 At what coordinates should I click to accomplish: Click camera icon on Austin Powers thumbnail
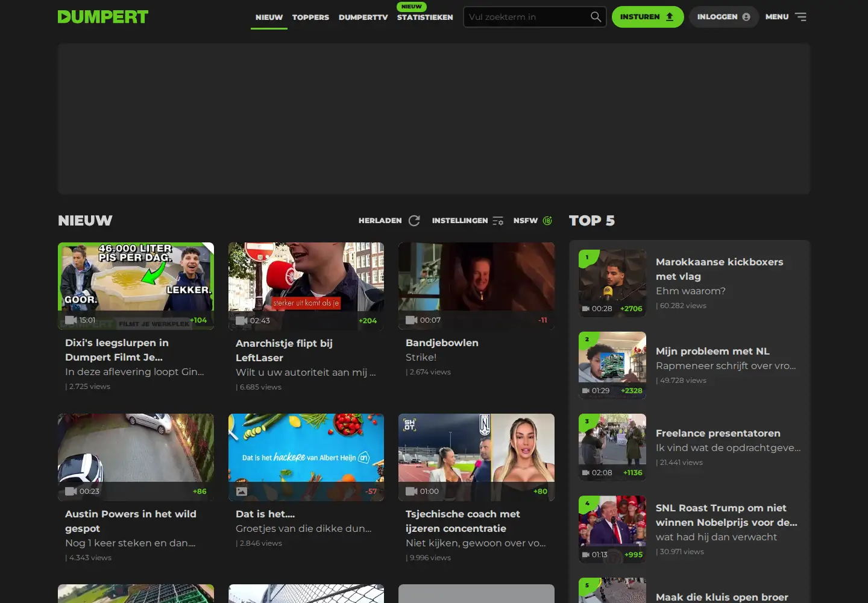(71, 491)
